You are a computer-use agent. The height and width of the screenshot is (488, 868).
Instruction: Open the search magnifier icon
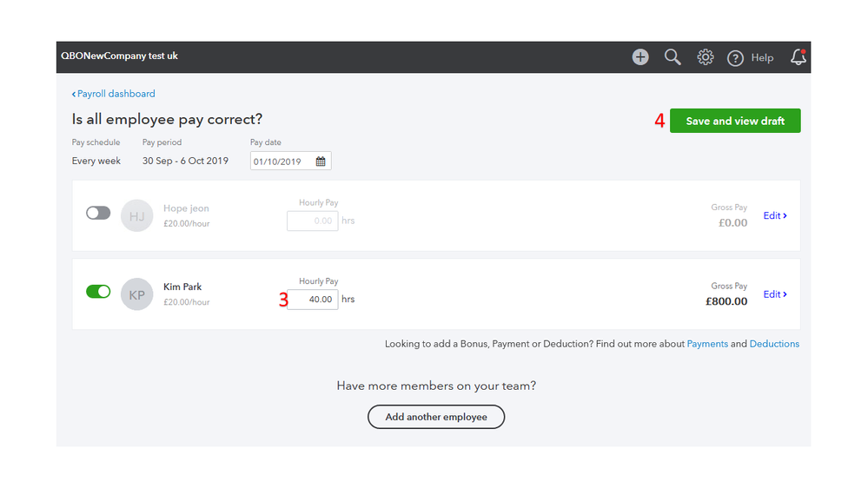click(673, 57)
